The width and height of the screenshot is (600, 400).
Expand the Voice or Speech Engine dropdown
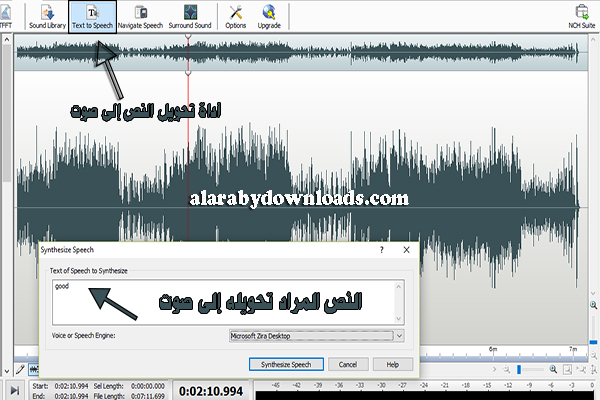399,338
